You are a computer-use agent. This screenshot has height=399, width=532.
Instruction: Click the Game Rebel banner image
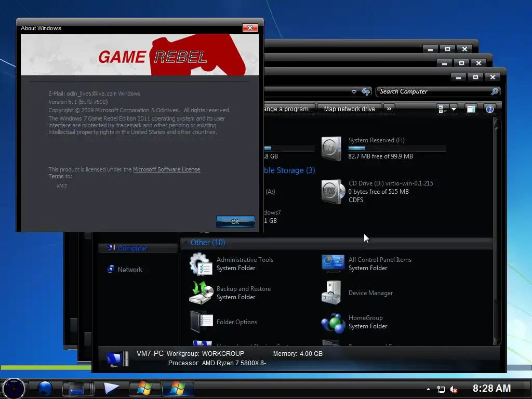[x=140, y=54]
